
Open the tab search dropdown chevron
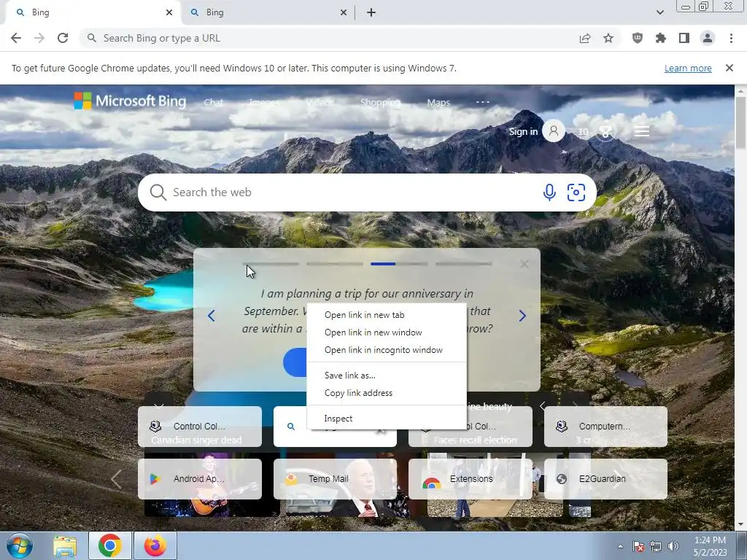tap(659, 12)
